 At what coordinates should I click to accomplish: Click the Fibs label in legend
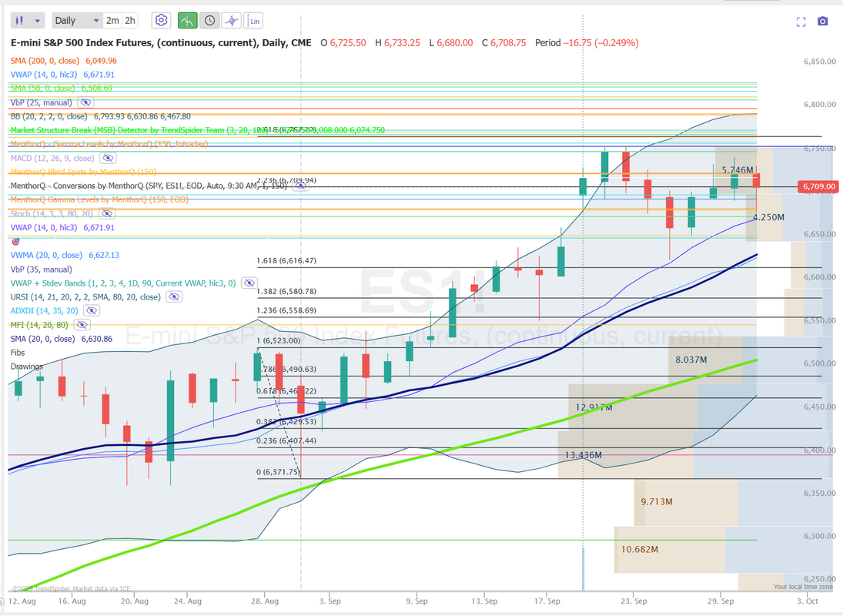point(18,353)
